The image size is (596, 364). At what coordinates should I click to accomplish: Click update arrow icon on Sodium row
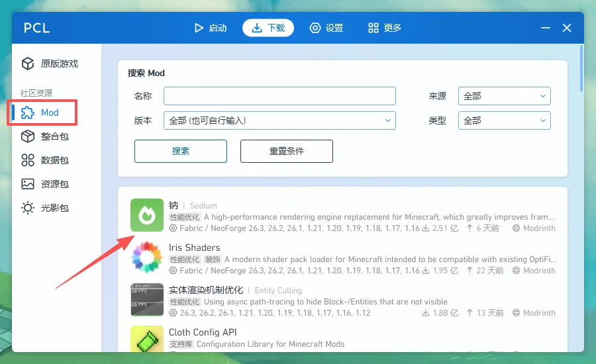470,228
